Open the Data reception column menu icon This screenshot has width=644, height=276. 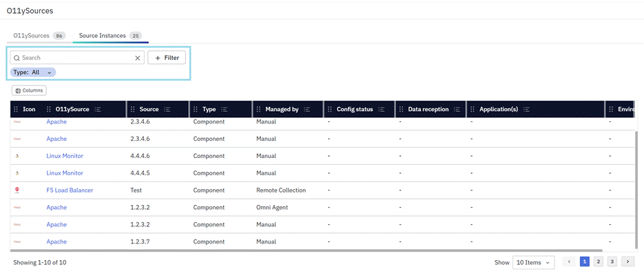tap(457, 109)
